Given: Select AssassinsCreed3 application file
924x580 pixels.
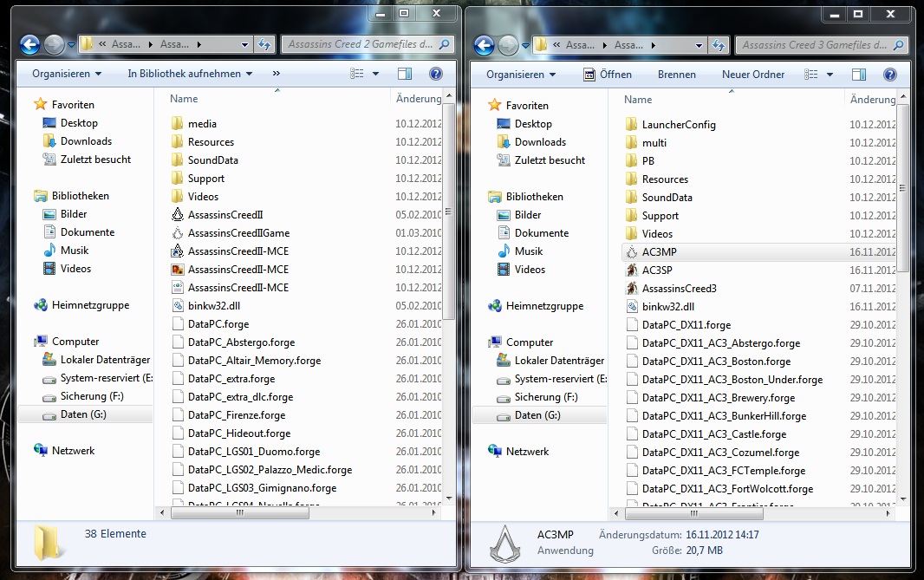Looking at the screenshot, I should [671, 288].
